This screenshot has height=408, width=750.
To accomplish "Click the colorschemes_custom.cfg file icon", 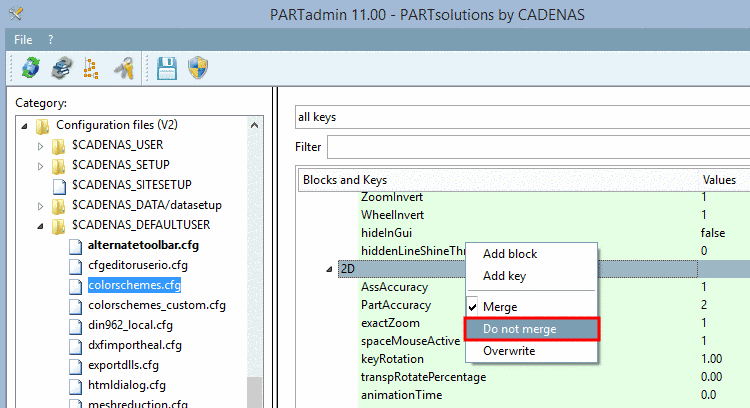I will pyautogui.click(x=75, y=307).
